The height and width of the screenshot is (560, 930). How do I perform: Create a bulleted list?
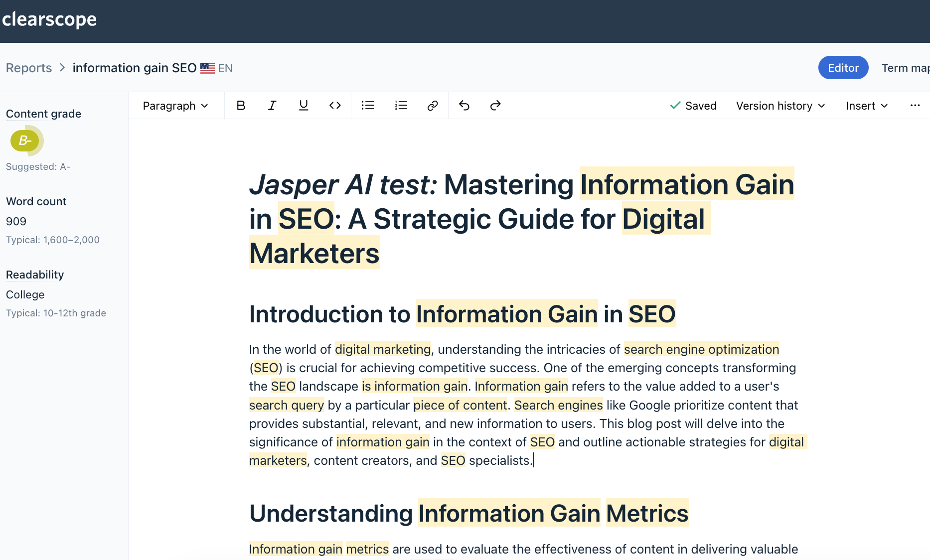368,106
